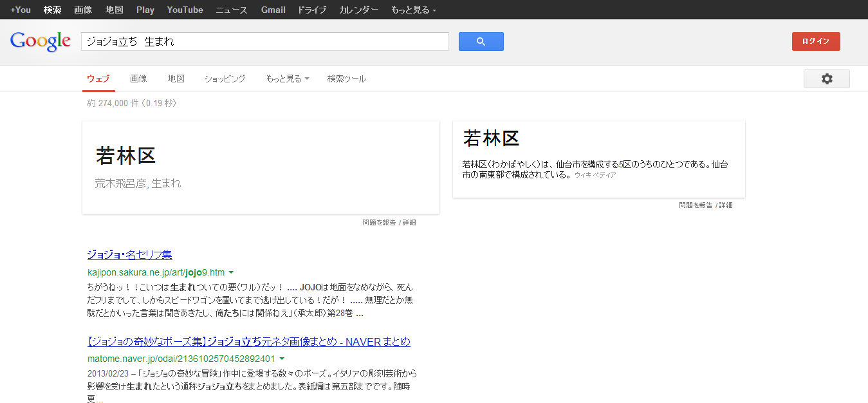
Task: Select the ショッピング tab
Action: click(225, 79)
